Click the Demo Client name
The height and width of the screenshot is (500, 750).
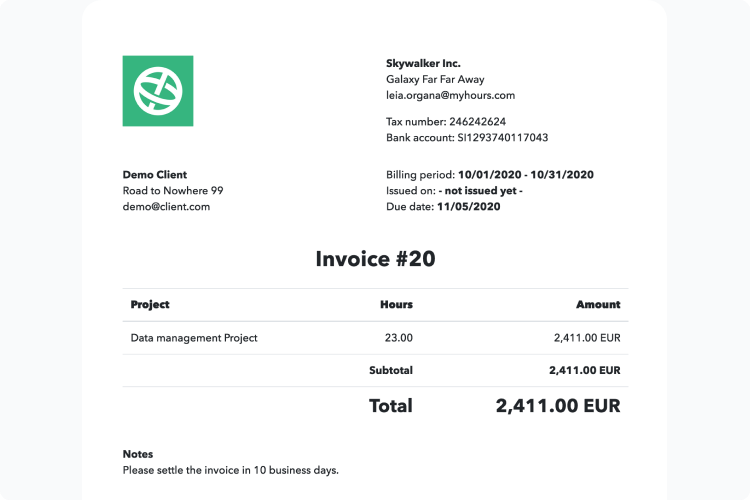pyautogui.click(x=155, y=175)
